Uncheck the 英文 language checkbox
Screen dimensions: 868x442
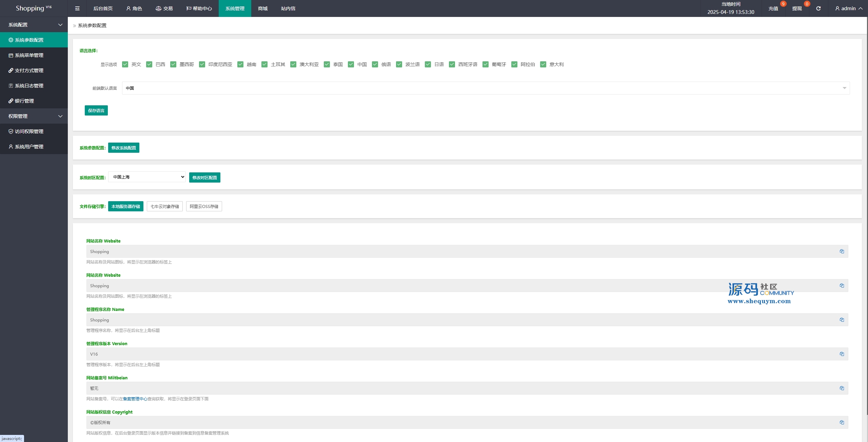point(125,64)
